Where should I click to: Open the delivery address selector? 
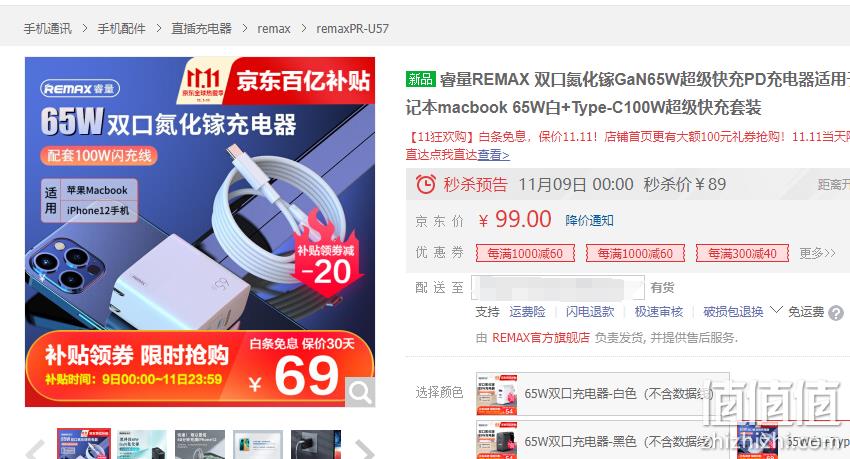558,287
